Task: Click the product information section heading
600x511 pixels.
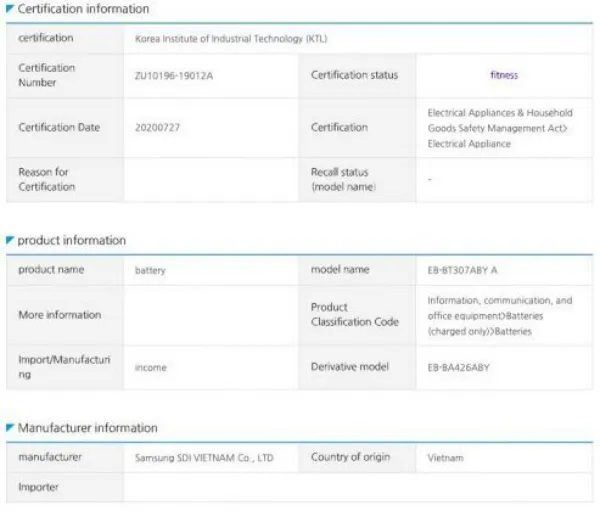Action: coord(72,240)
